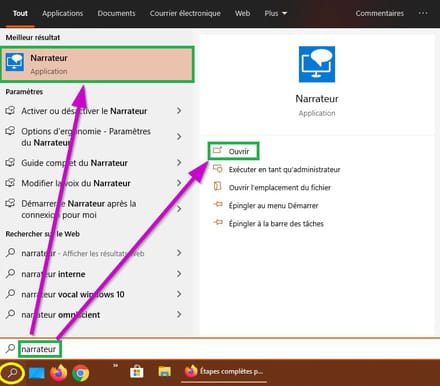Click settings icon beside Démarrer le Narrateur
This screenshot has width=440, height=386.
point(10,203)
